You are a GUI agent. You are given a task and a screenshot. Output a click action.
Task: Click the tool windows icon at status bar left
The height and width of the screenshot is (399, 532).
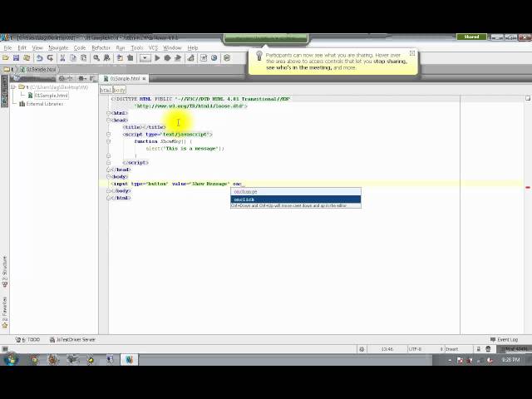tap(5, 349)
